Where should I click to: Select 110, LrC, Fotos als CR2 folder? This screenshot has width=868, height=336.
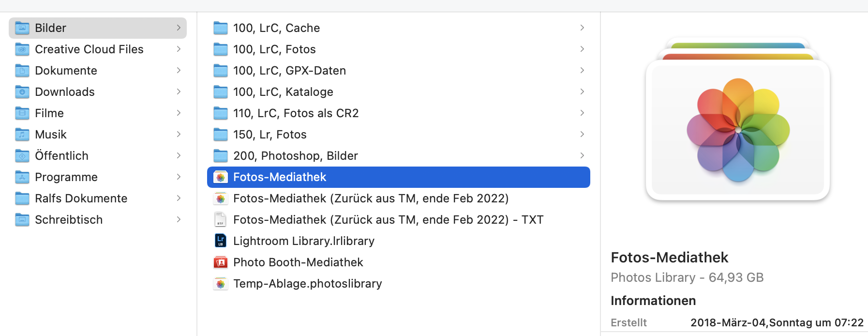(296, 113)
